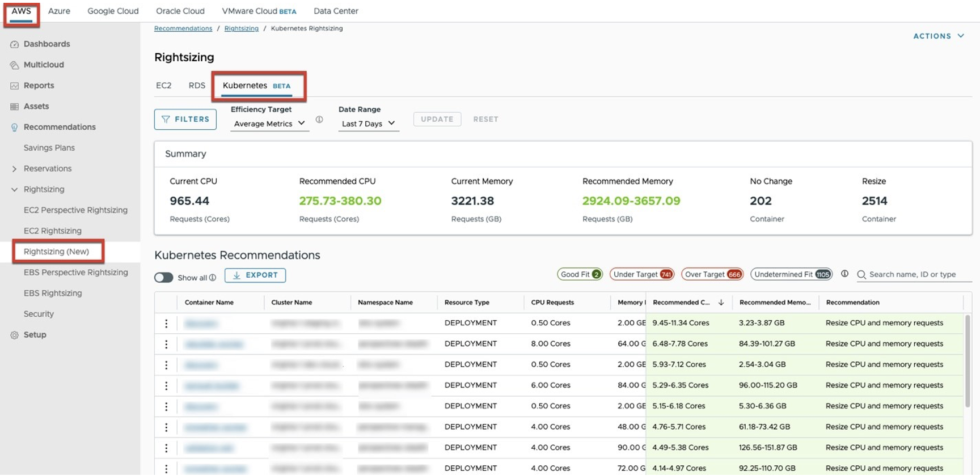This screenshot has height=476, width=980.
Task: Open Savings Plans in the sidebar
Action: [49, 148]
